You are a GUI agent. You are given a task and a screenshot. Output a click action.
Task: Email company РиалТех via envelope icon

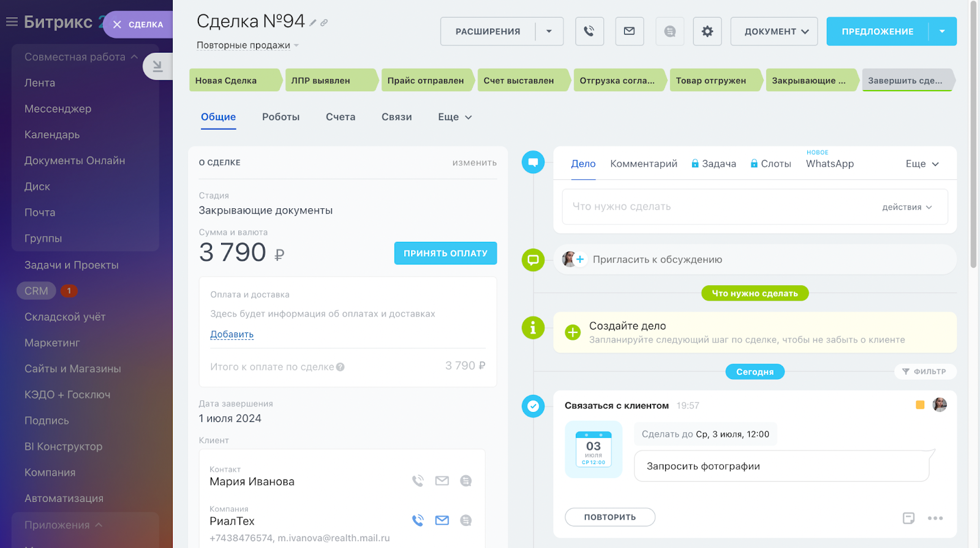(442, 520)
